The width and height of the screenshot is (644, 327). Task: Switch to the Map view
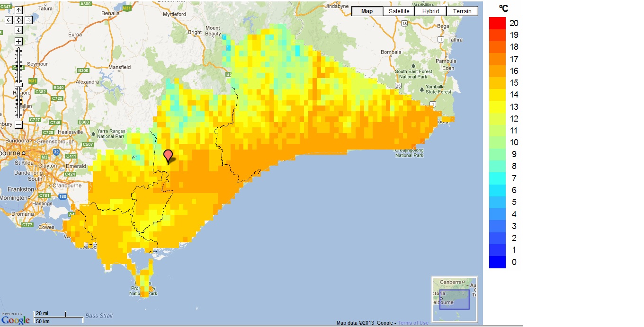click(367, 11)
